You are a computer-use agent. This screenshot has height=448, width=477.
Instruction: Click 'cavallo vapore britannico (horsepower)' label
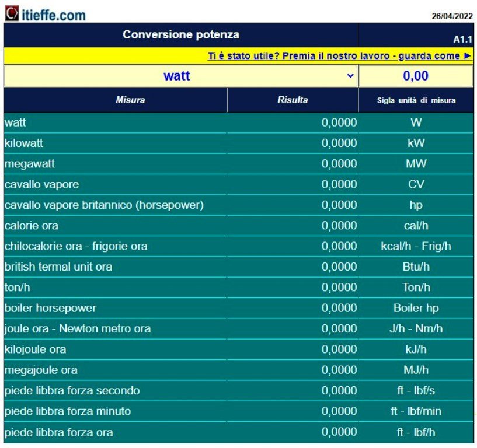pos(104,205)
